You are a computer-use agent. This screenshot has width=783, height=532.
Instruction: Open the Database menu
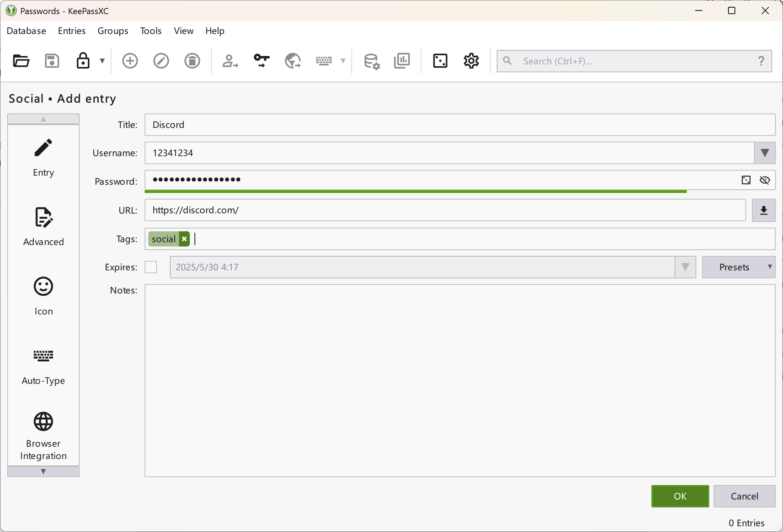point(26,31)
